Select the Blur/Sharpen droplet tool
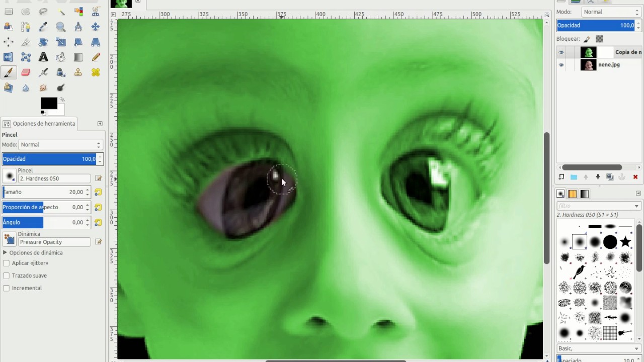This screenshot has height=362, width=644. (26, 87)
